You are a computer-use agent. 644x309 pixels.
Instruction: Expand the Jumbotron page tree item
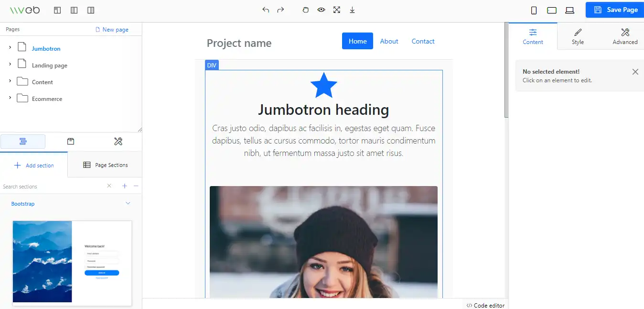pos(11,48)
